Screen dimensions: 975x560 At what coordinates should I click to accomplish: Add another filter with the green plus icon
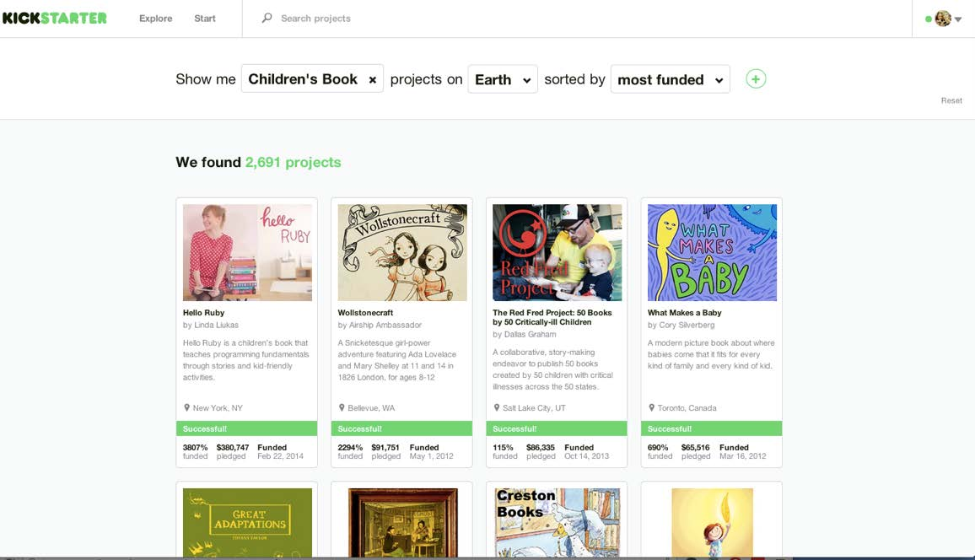coord(756,79)
